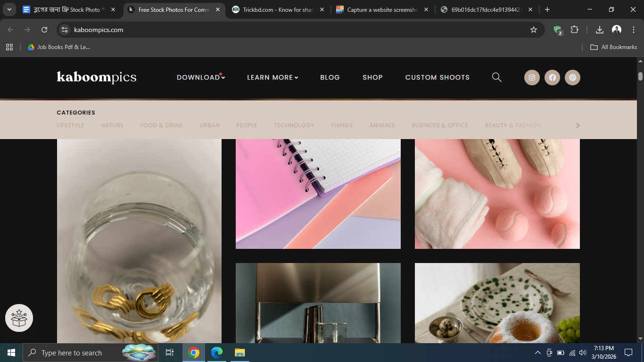This screenshot has height=362, width=644.
Task: Show hidden system tray icons
Action: click(537, 353)
